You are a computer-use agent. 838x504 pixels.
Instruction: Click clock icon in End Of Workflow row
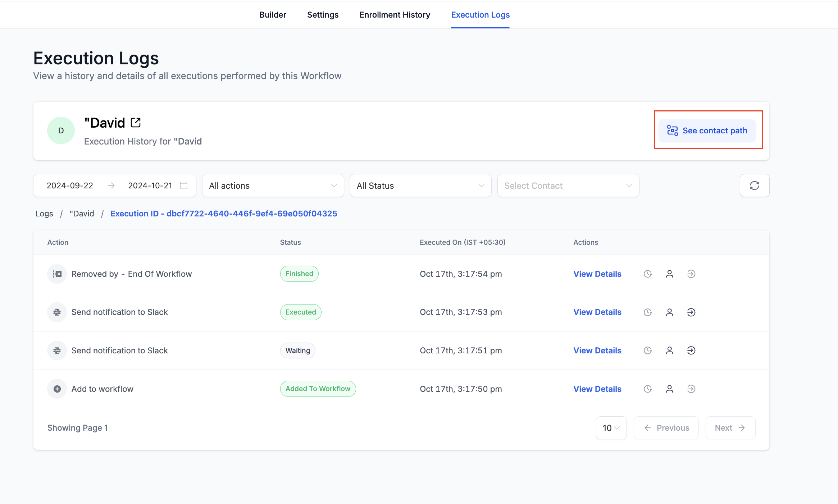coord(647,274)
